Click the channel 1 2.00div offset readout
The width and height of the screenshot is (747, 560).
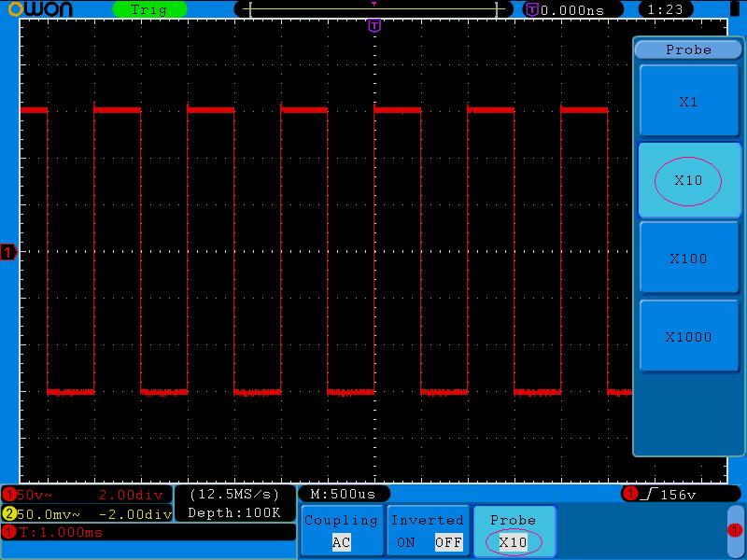[131, 495]
